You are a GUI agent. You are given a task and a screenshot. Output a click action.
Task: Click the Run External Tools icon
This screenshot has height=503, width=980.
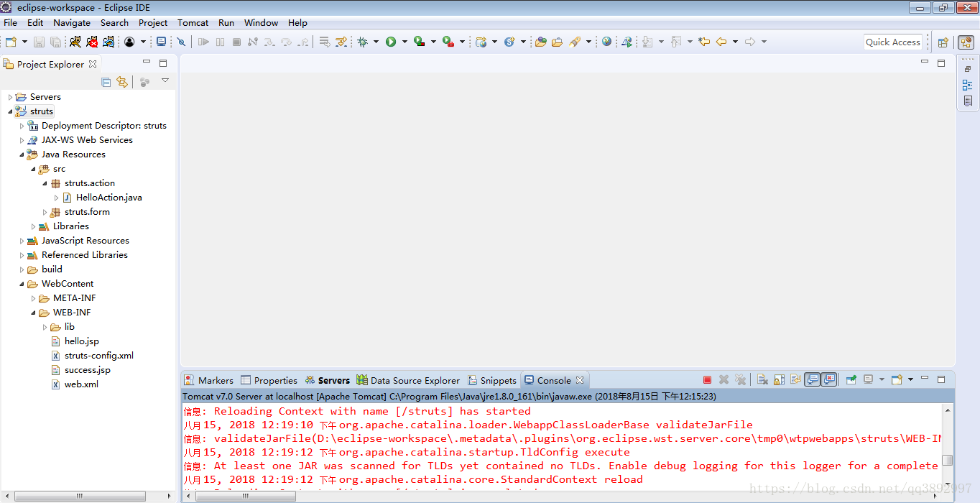pyautogui.click(x=448, y=42)
